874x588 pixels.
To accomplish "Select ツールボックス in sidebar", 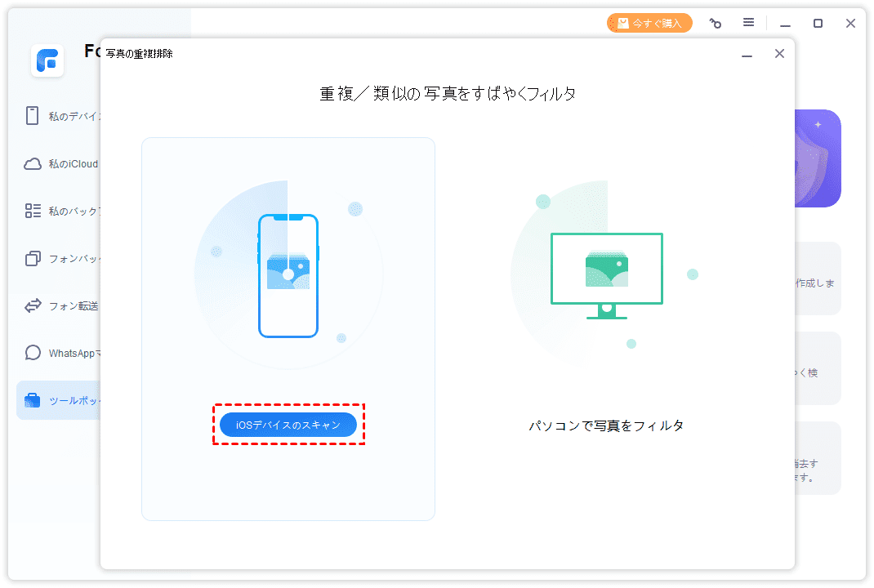I will [59, 400].
